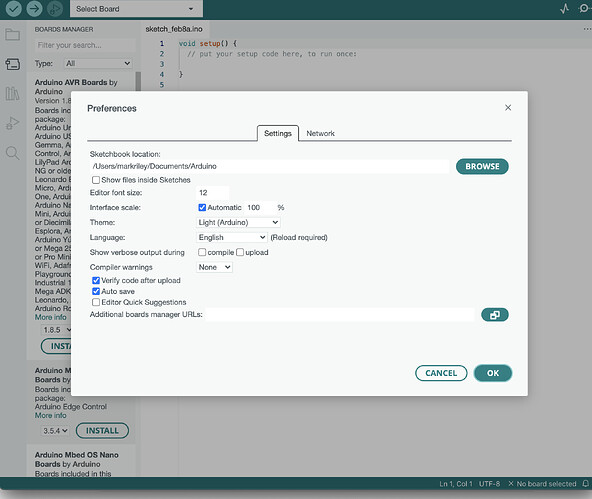Open the Search magnifier icon in sidebar
Viewport: 592px width, 499px height.
coord(12,153)
